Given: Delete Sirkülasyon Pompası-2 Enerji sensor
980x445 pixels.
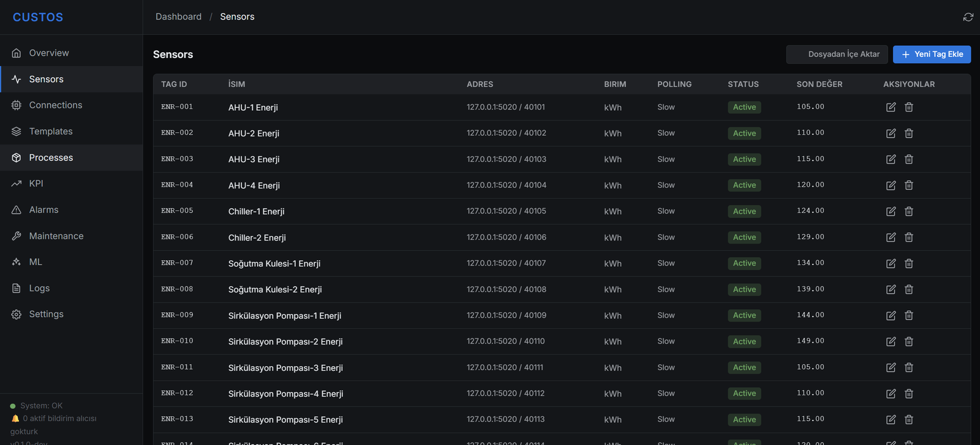Looking at the screenshot, I should 909,342.
